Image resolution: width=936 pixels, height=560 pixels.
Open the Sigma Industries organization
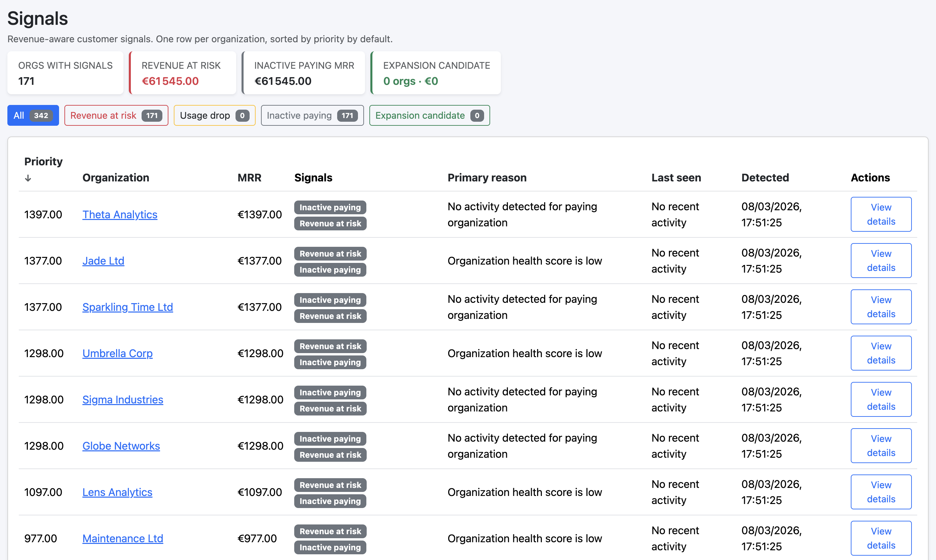(x=122, y=400)
